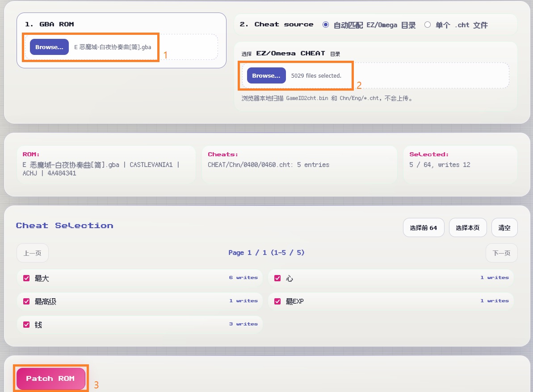The image size is (533, 392).
Task: Toggle the 最EXP cheat checkbox
Action: click(277, 301)
